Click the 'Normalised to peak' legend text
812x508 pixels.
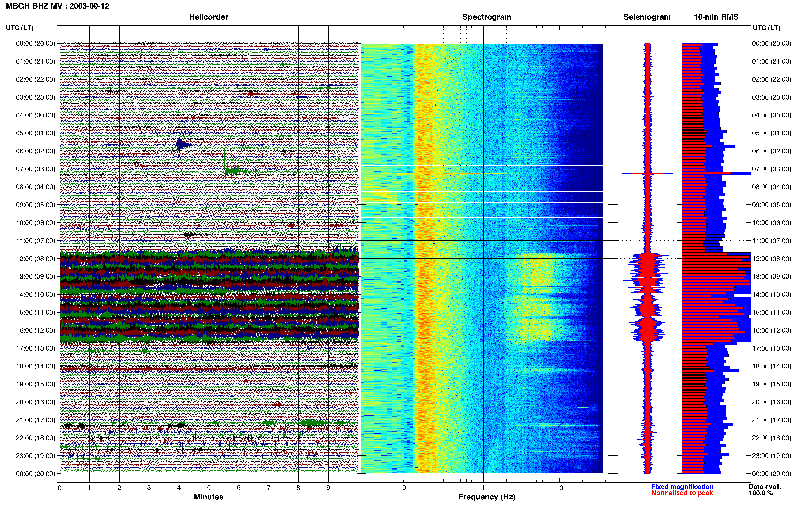click(682, 493)
